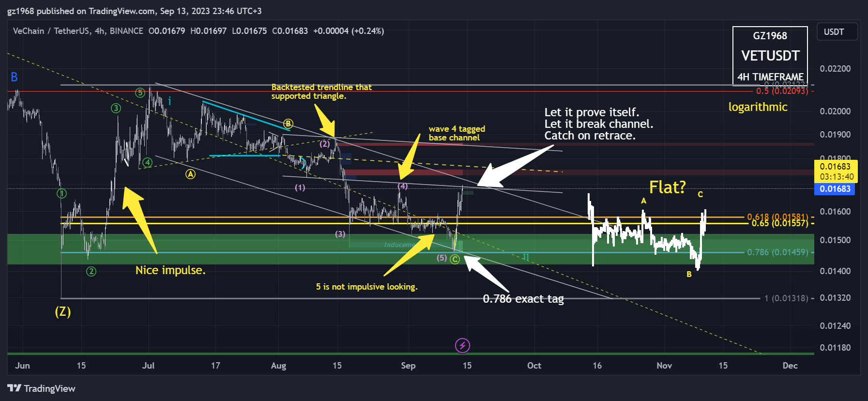Click the 0.01180 price axis value

(835, 348)
